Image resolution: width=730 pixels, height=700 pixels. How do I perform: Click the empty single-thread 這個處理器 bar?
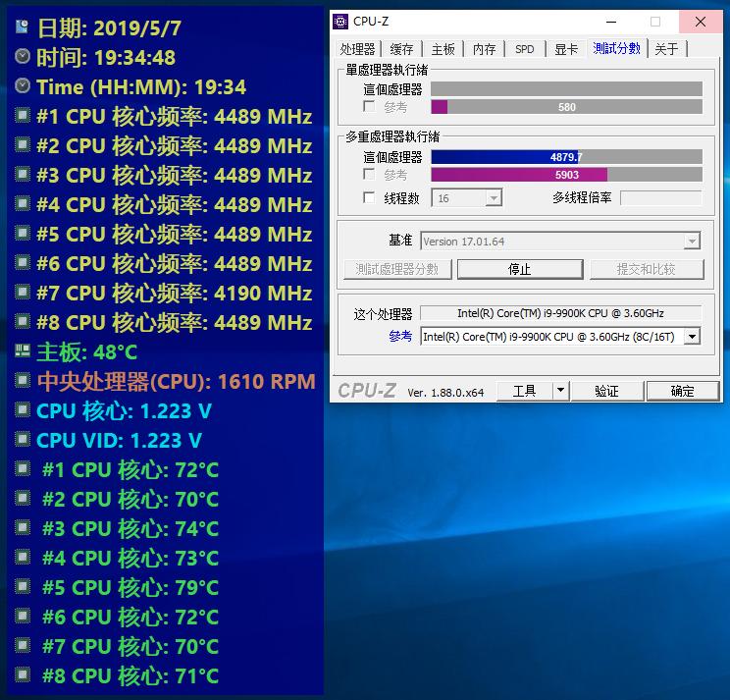566,88
